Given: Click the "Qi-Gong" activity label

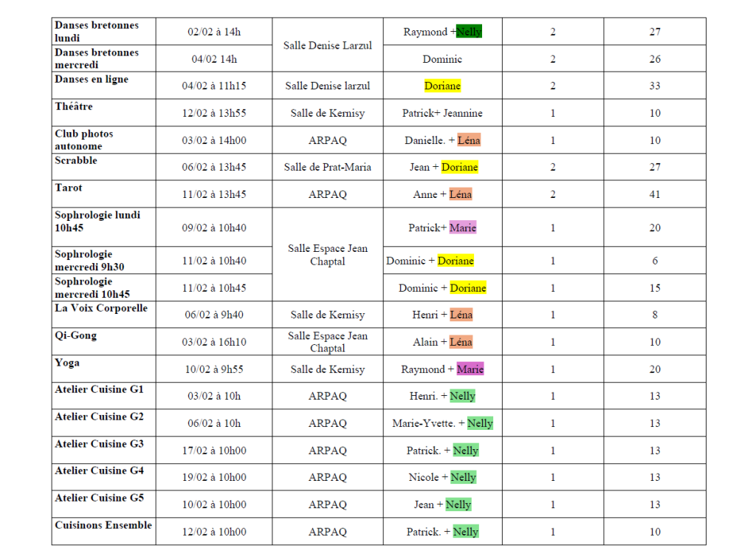Looking at the screenshot, I should 76,335.
